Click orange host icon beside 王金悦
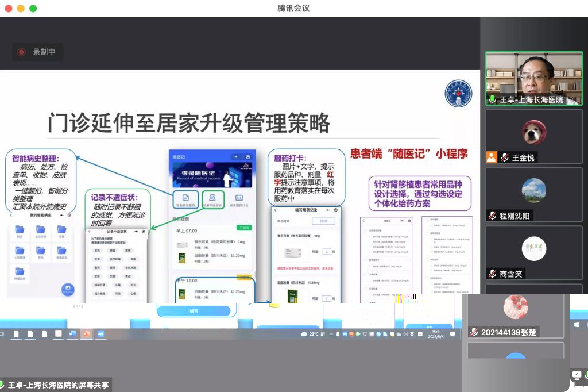 tap(492, 157)
